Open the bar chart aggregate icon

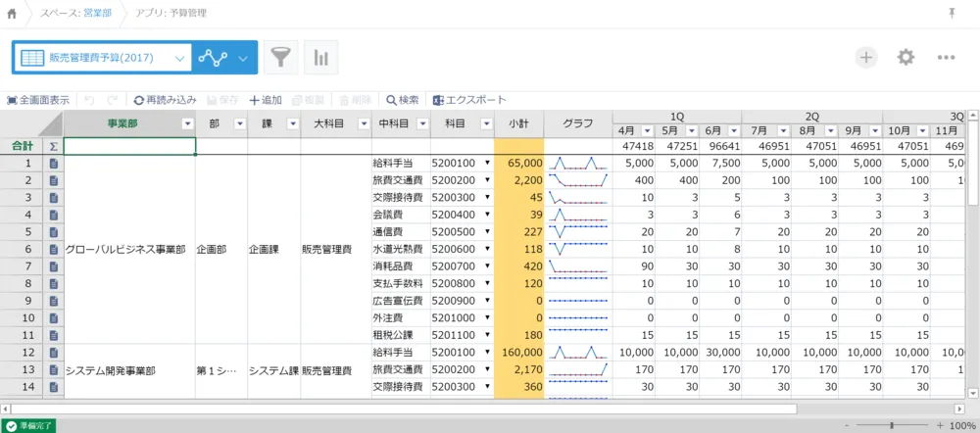pyautogui.click(x=320, y=58)
